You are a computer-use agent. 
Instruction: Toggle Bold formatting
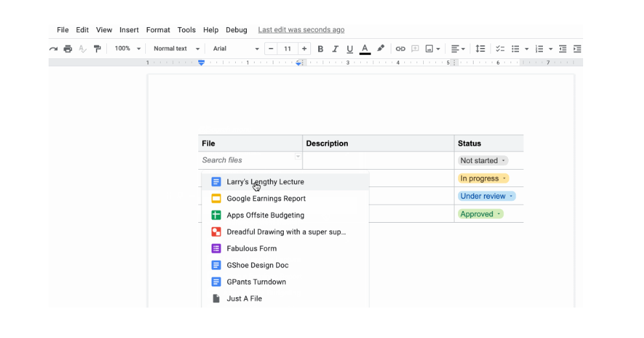321,49
